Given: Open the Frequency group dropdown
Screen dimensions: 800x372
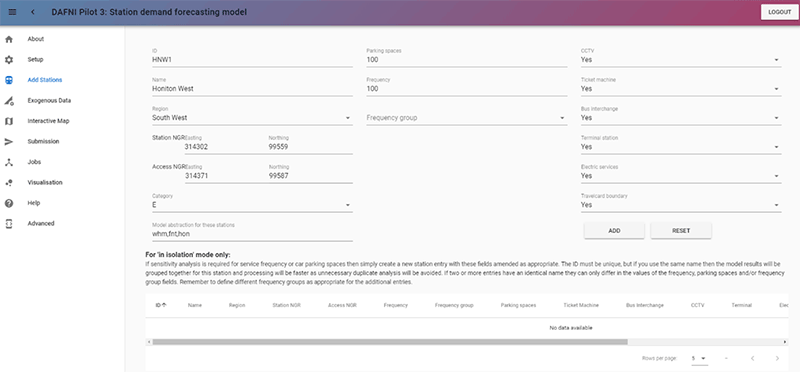Looking at the screenshot, I should coord(466,118).
